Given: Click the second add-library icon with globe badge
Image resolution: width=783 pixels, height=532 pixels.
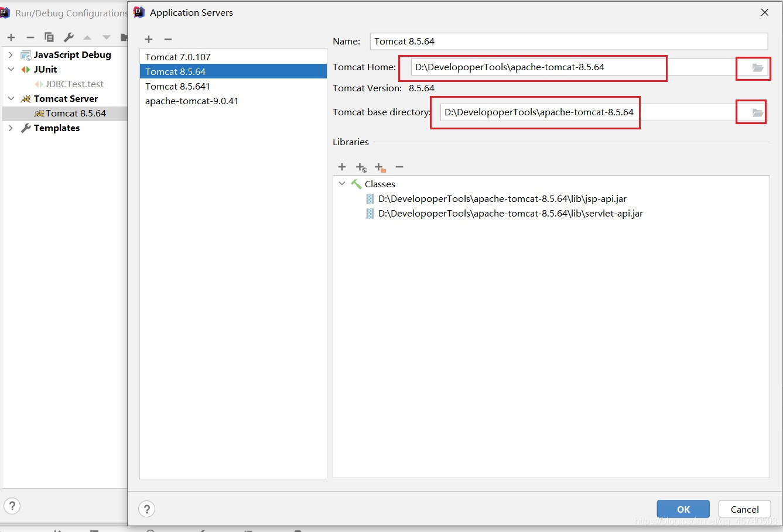Looking at the screenshot, I should pyautogui.click(x=361, y=167).
